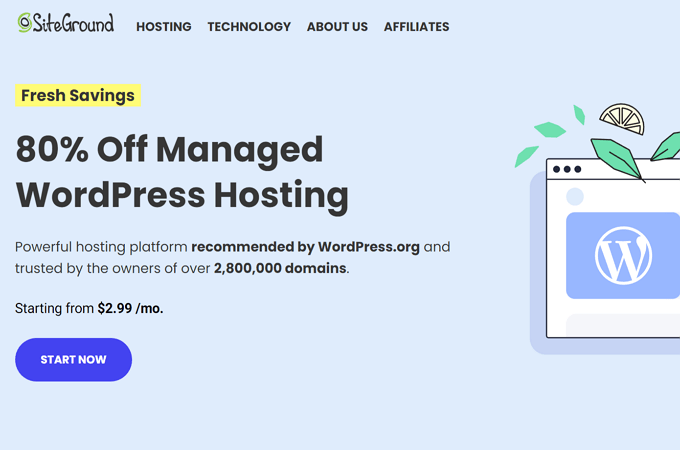Click the SiteGround logo
This screenshot has width=680, height=450.
pos(66,23)
